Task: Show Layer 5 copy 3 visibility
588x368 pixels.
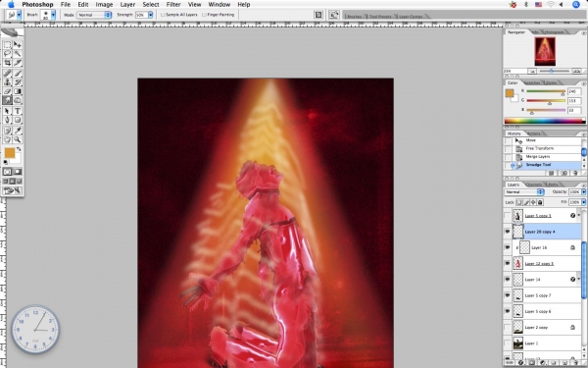Action: point(508,216)
